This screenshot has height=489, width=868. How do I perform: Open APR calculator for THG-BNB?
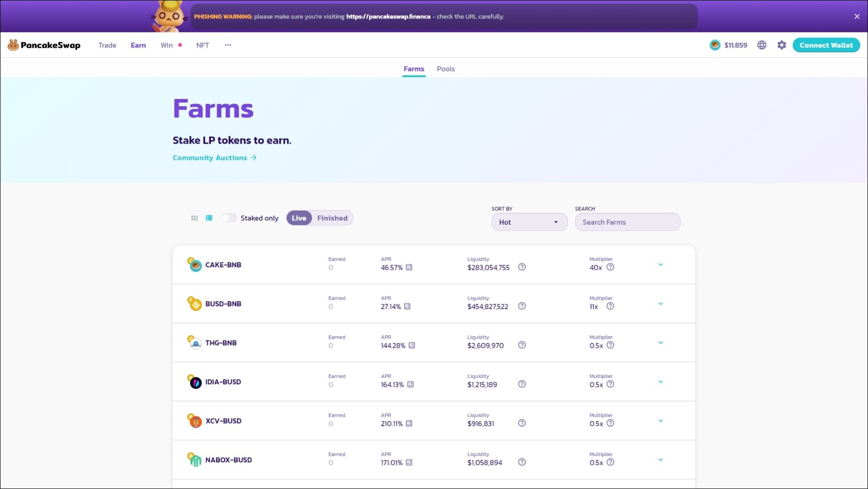pyautogui.click(x=412, y=345)
